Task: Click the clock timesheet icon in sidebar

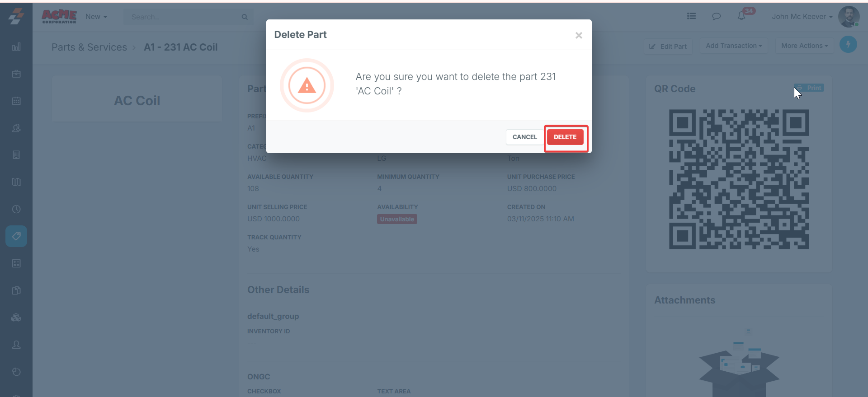Action: point(16,209)
